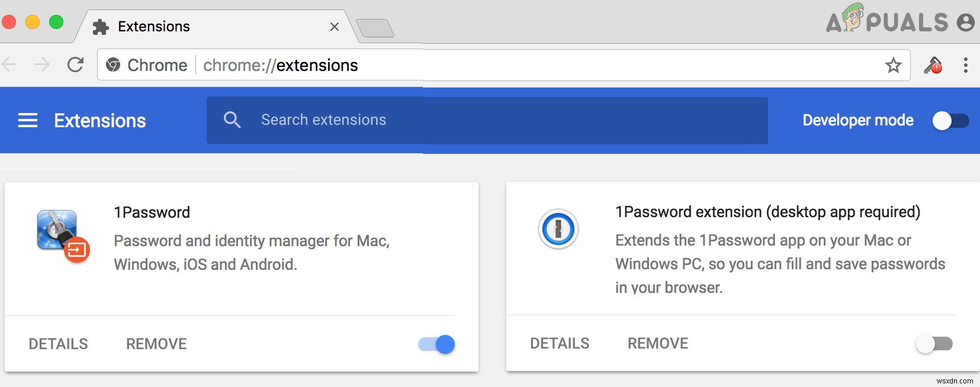The height and width of the screenshot is (387, 980).
Task: Enable Developer mode
Action: 951,121
